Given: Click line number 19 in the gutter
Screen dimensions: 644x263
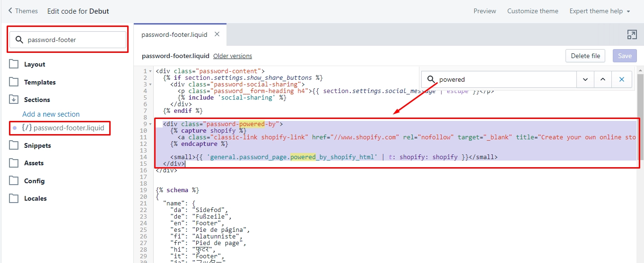Looking at the screenshot, I should point(143,190).
